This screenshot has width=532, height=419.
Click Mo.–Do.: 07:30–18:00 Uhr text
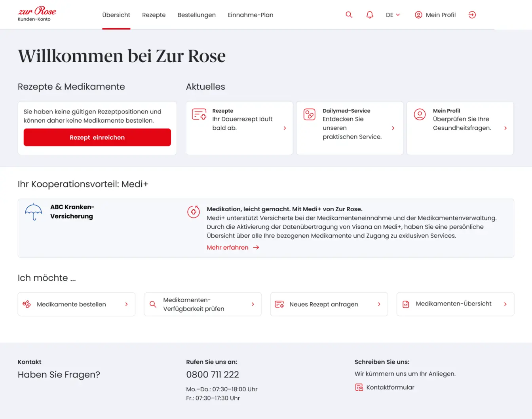pyautogui.click(x=222, y=389)
